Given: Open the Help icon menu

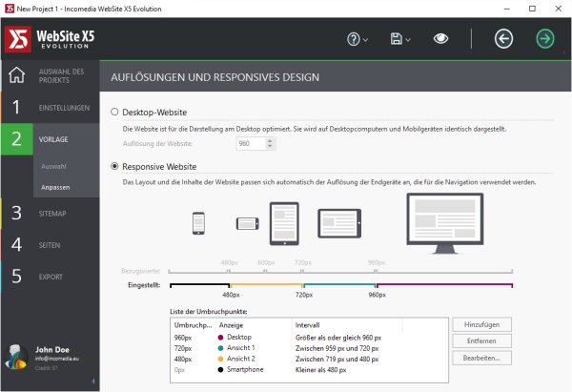Looking at the screenshot, I should pos(353,39).
